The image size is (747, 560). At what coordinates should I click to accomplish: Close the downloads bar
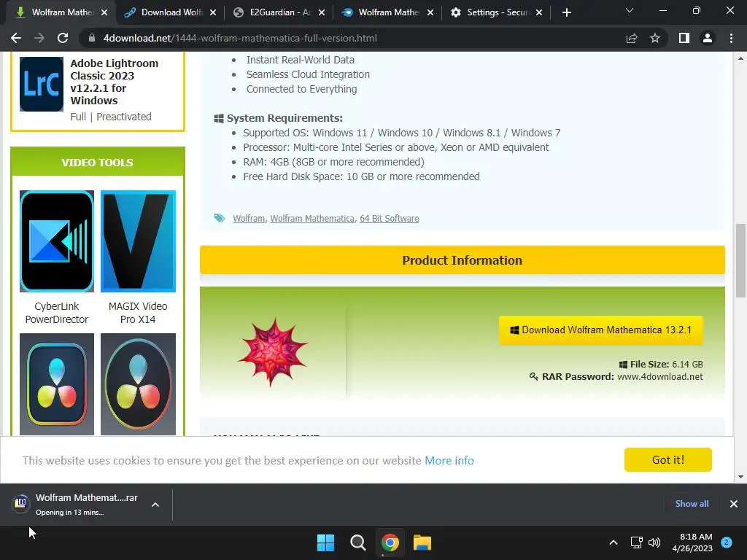(x=734, y=504)
